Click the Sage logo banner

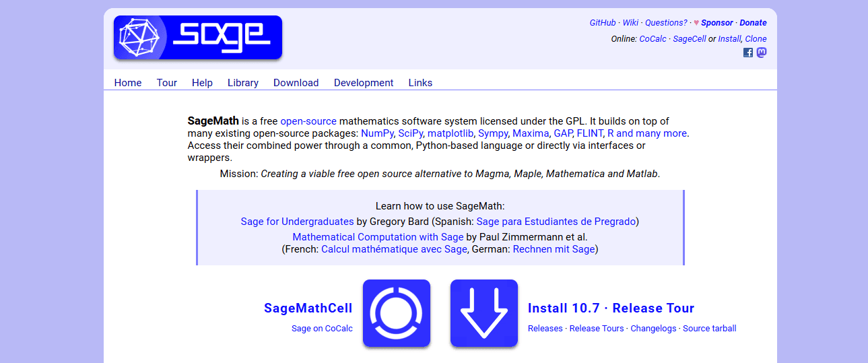click(x=198, y=37)
